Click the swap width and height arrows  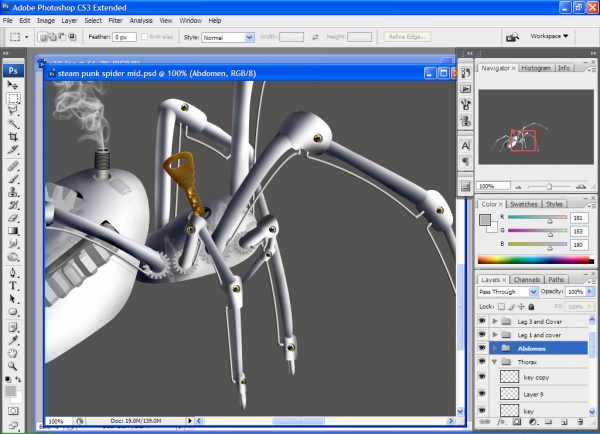tap(315, 37)
